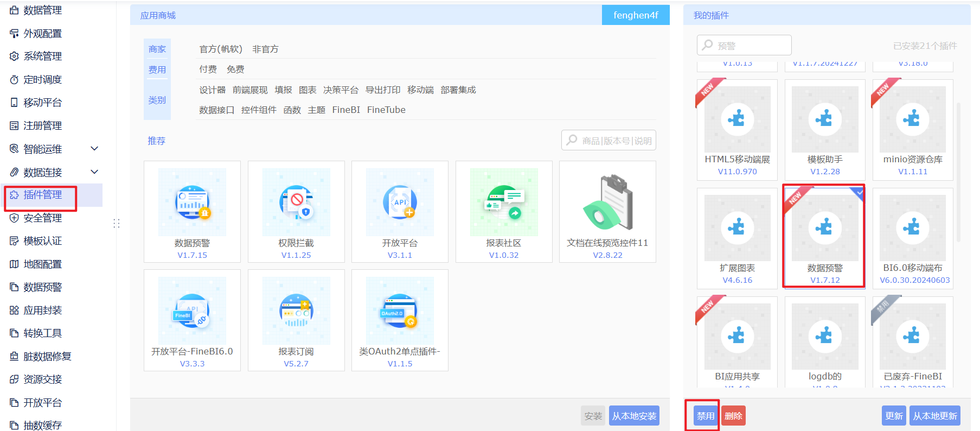Viewport: 980px width, 431px height.
Task: Select the 插件管理 puzzle icon
Action: point(15,195)
